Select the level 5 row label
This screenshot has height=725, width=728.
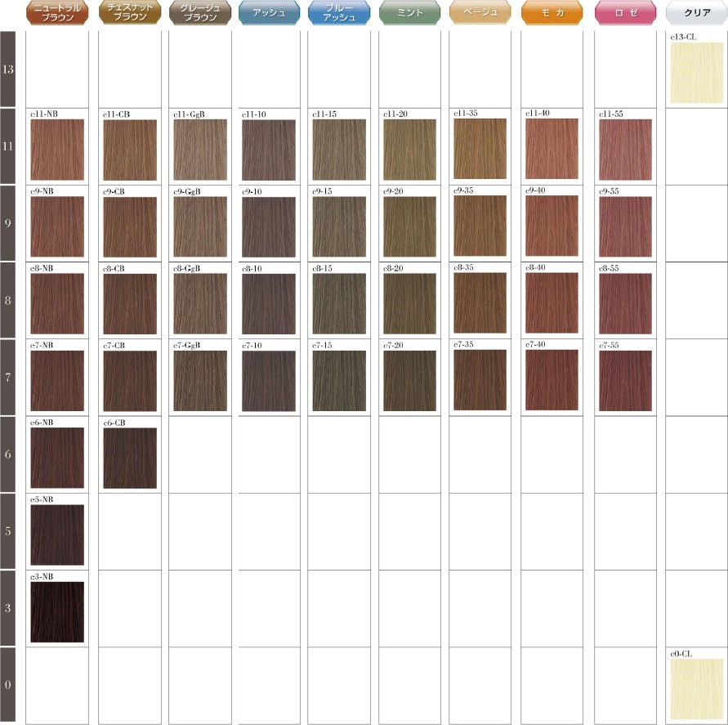[9, 531]
